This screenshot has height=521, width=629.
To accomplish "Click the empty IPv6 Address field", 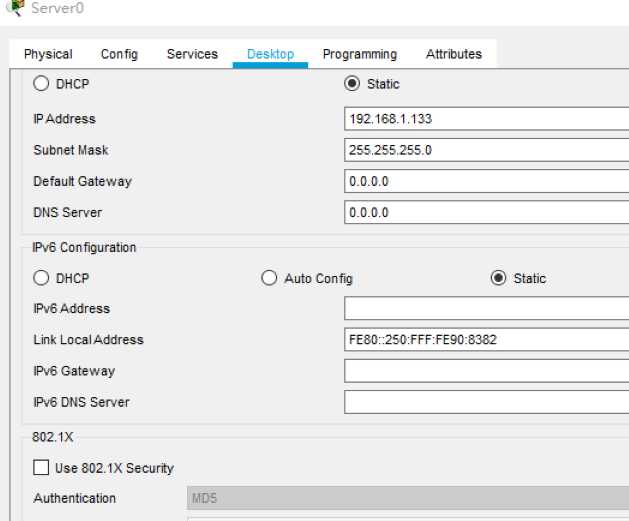I will [486, 308].
